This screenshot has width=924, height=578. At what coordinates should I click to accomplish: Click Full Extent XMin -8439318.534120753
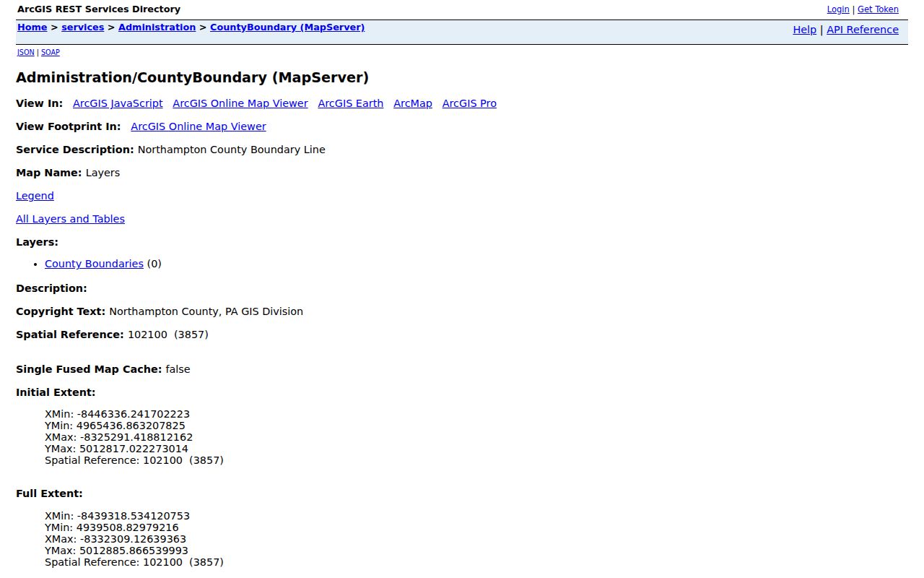point(117,516)
